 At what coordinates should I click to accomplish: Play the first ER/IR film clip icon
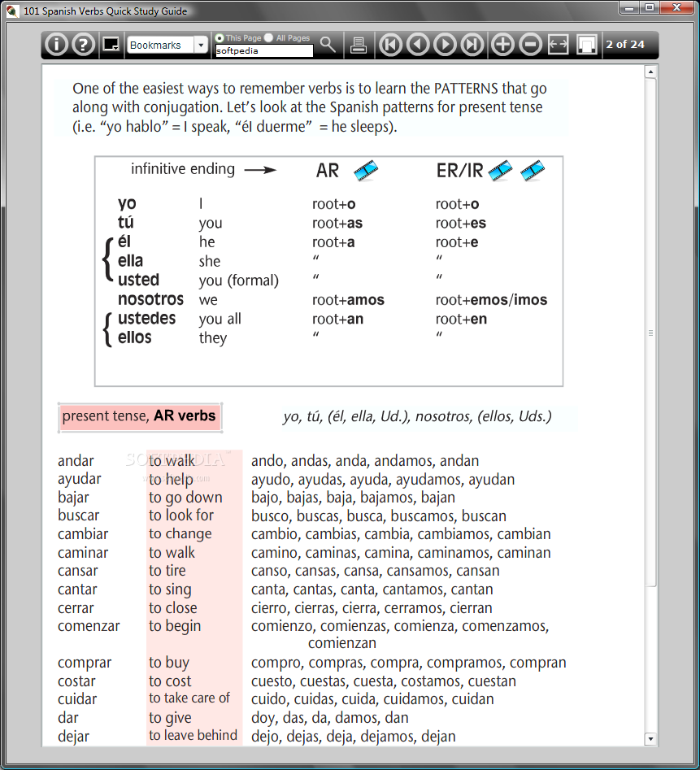(x=501, y=171)
